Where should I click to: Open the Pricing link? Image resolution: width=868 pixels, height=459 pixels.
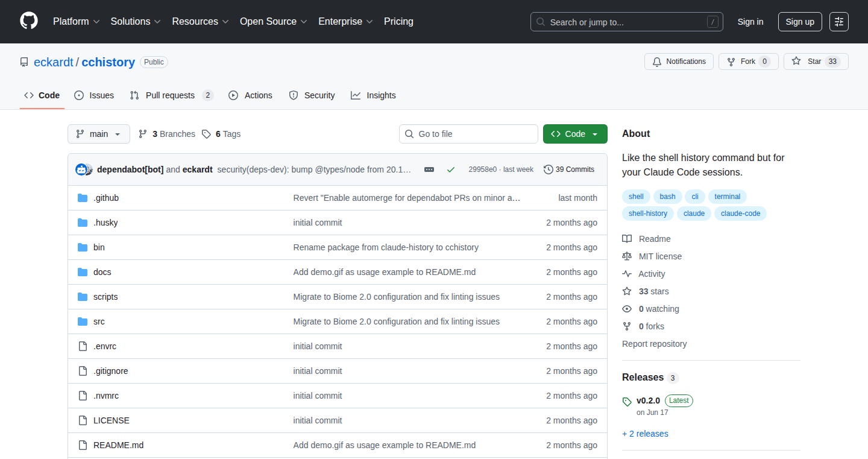click(398, 22)
